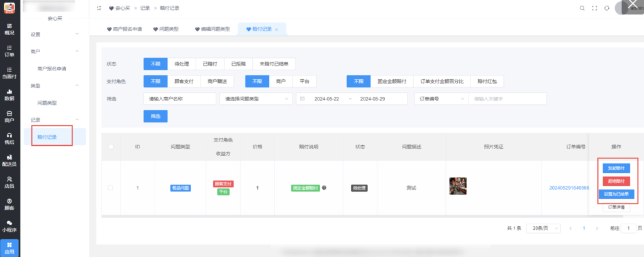The width and height of the screenshot is (644, 257).
Task: Click the 请输入商户名称 input field
Action: (180, 99)
